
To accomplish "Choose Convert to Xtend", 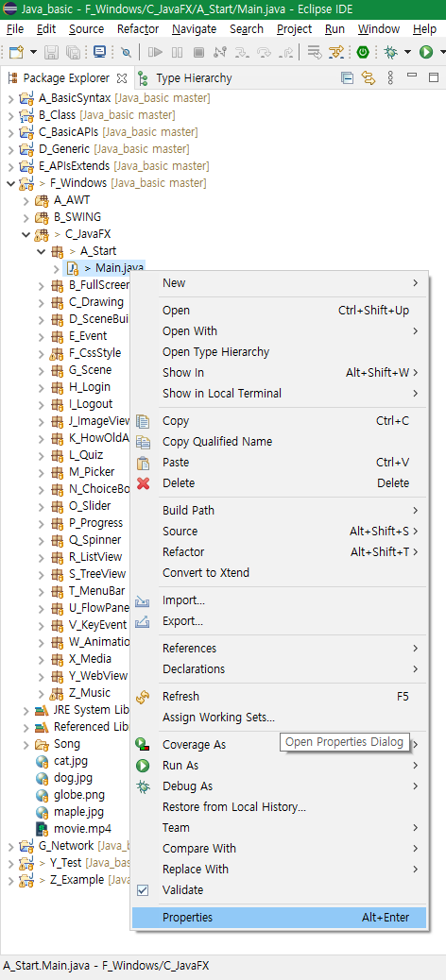I will click(279, 572).
